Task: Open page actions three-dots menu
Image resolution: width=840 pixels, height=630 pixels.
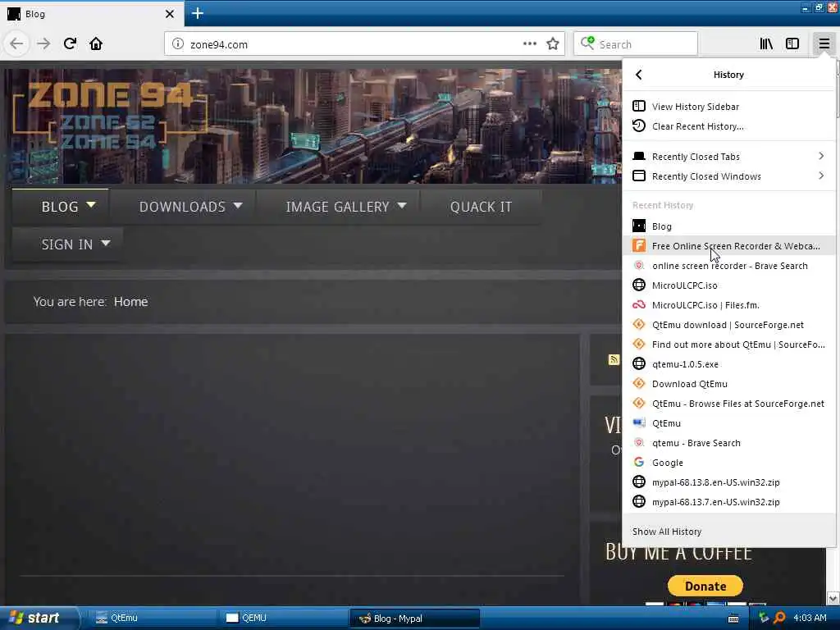Action: tap(529, 44)
